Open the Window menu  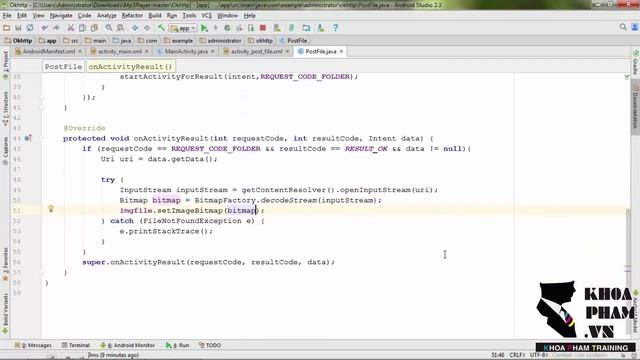coord(227,16)
